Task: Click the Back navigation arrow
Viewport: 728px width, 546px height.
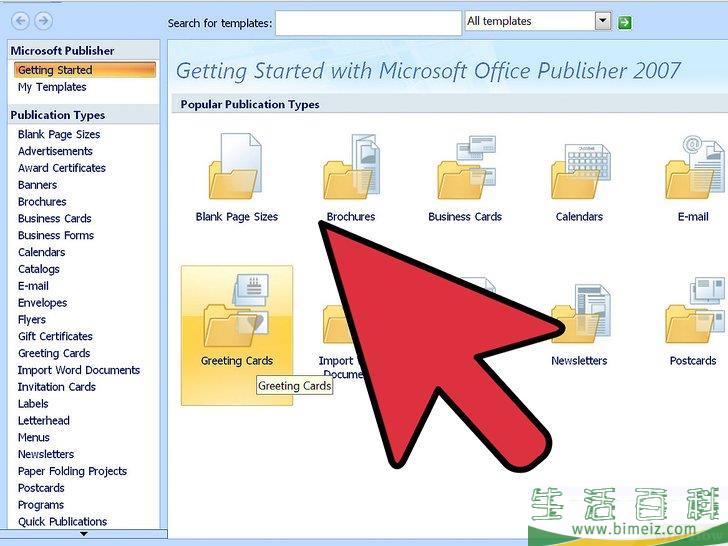Action: click(20, 21)
